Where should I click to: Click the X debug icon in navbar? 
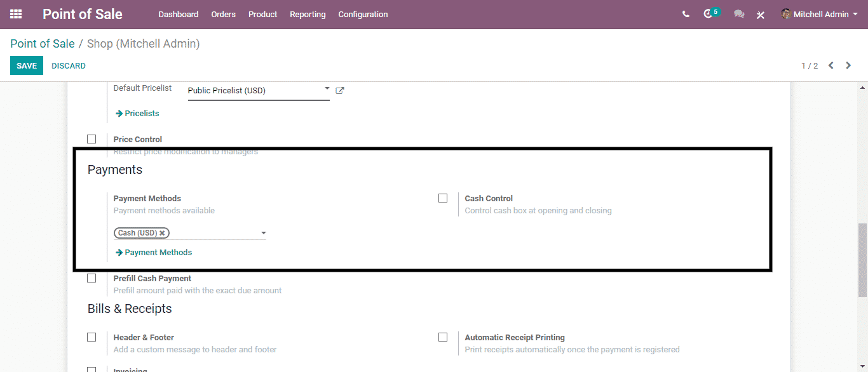(x=760, y=15)
